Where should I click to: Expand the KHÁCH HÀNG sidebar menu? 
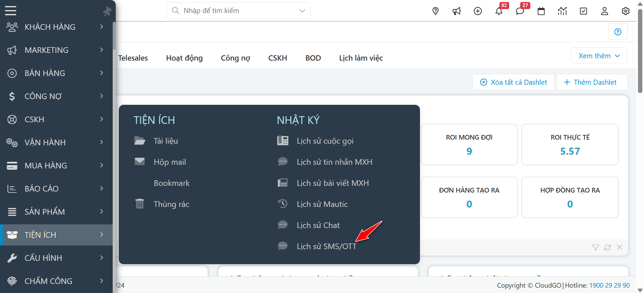point(56,27)
